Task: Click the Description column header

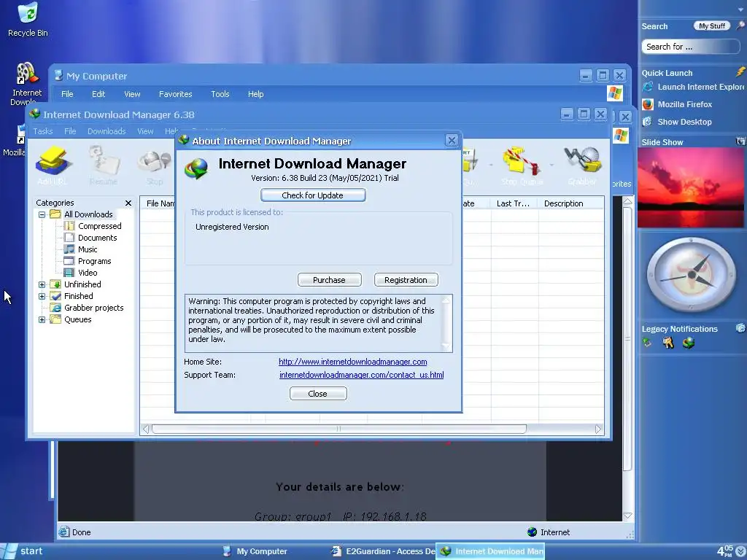Action: coord(570,203)
